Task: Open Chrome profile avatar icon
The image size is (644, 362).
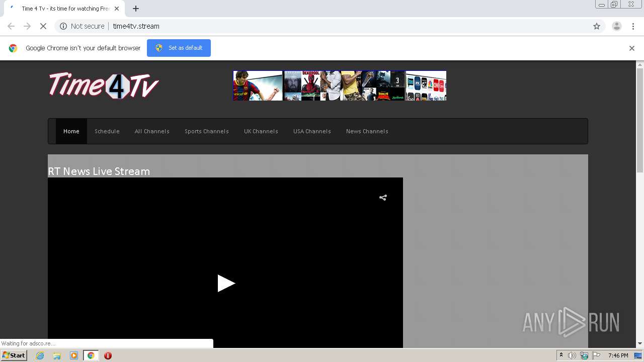Action: pos(616,26)
